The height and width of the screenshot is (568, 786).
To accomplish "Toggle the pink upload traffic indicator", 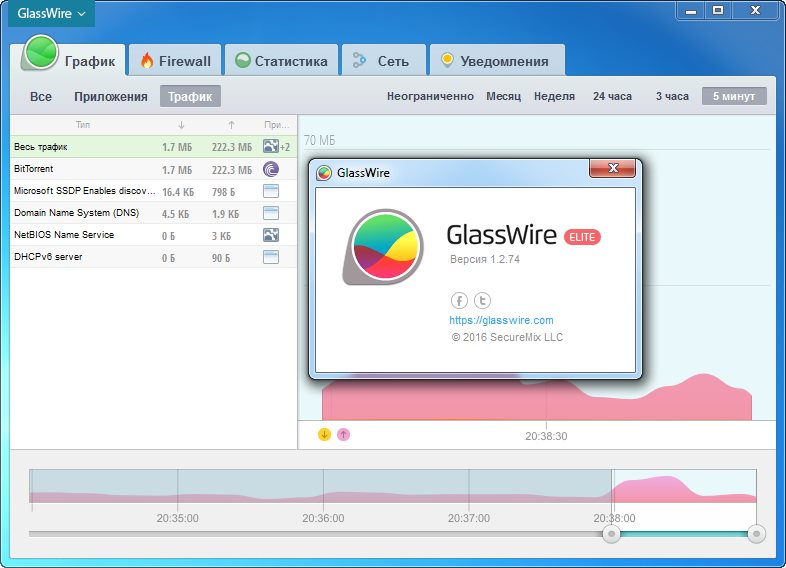I will pyautogui.click(x=343, y=434).
